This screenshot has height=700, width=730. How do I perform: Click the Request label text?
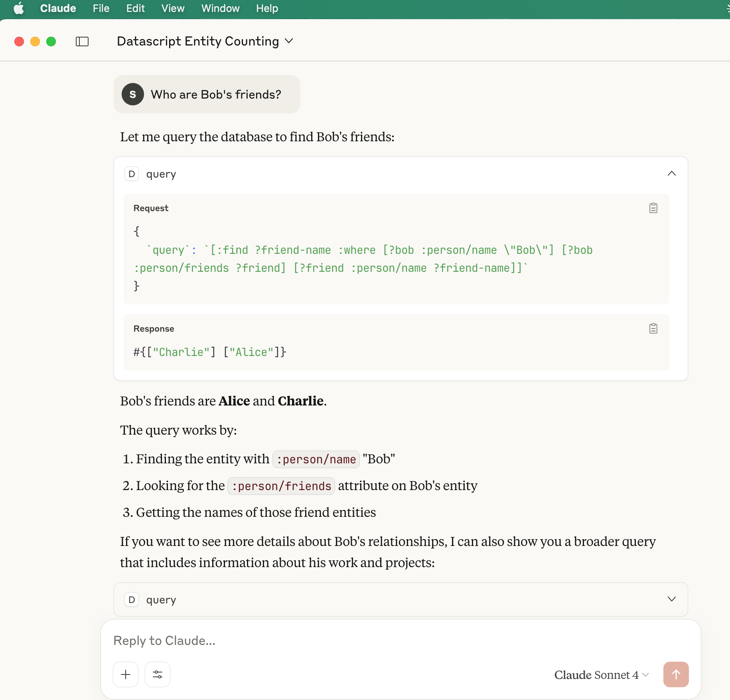(x=151, y=208)
